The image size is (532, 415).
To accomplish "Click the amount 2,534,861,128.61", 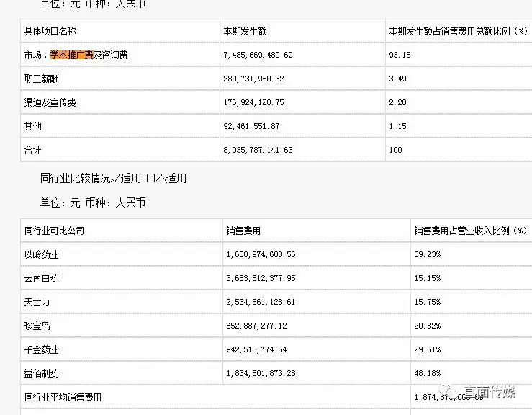I will (x=261, y=303).
